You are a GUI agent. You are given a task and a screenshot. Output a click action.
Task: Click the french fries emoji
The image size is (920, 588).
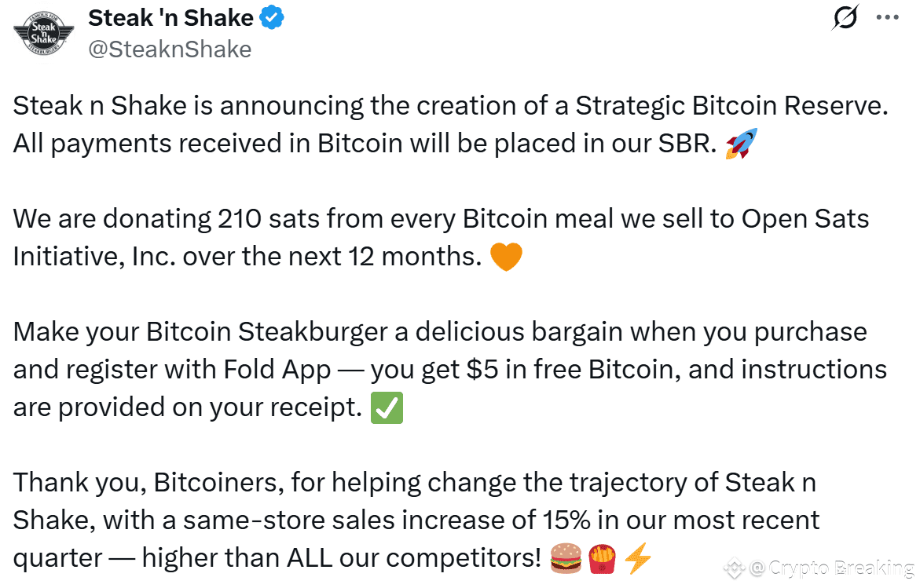(602, 558)
